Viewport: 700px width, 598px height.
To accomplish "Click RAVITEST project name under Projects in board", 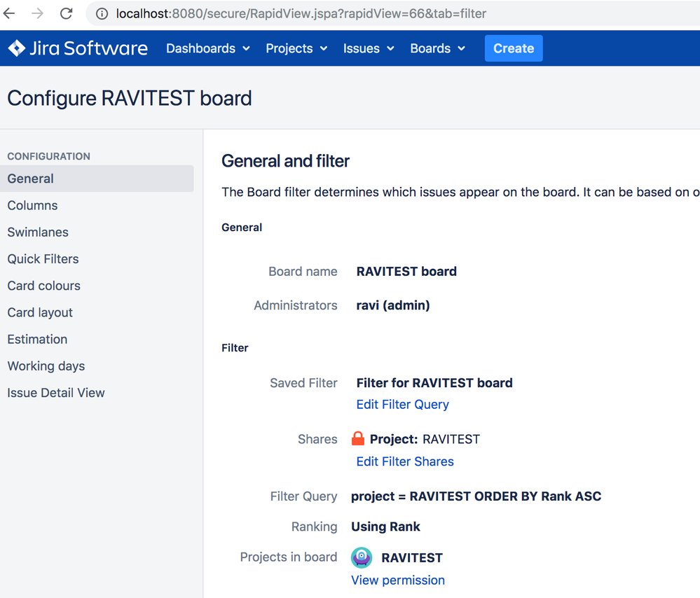I will [411, 558].
